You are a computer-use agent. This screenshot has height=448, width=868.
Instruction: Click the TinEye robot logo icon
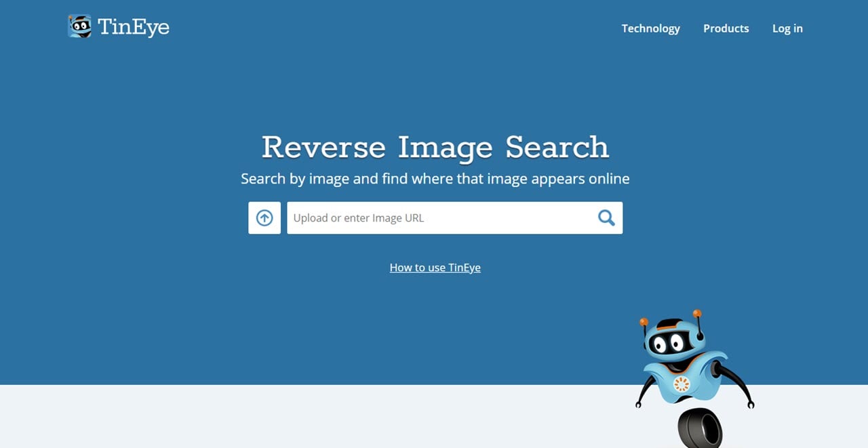[79, 26]
